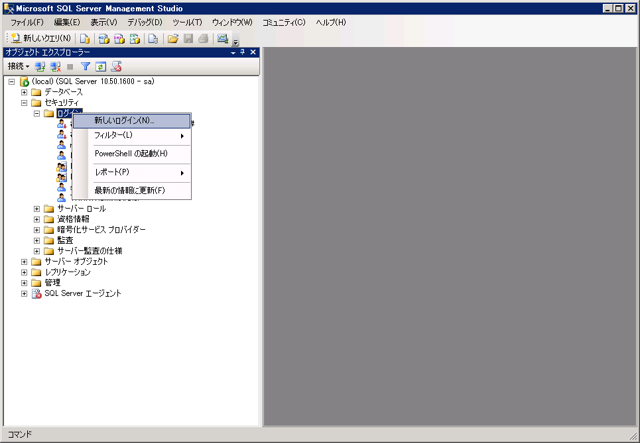Select PowerShell の起動(H) in context menu
The height and width of the screenshot is (443, 640).
(x=131, y=154)
